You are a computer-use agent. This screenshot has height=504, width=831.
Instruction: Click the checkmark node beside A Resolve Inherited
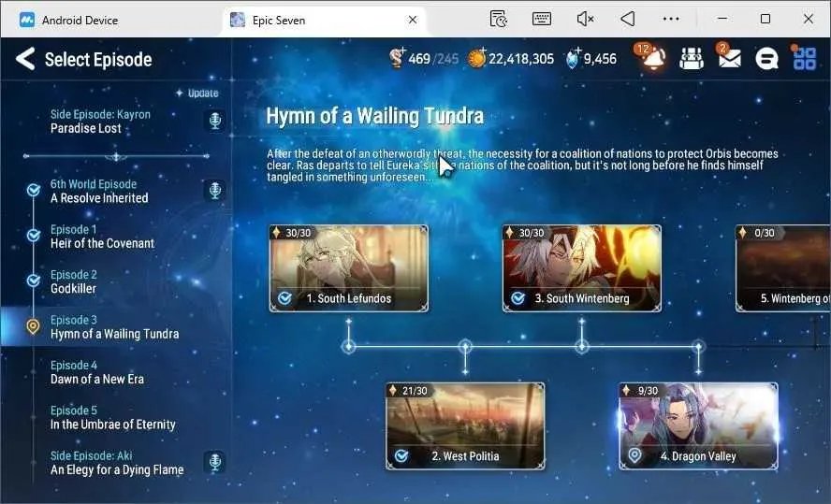pyautogui.click(x=34, y=190)
